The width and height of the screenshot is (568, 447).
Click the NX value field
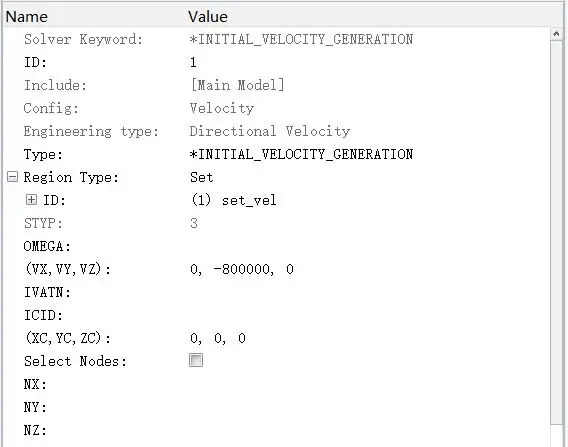(x=368, y=384)
